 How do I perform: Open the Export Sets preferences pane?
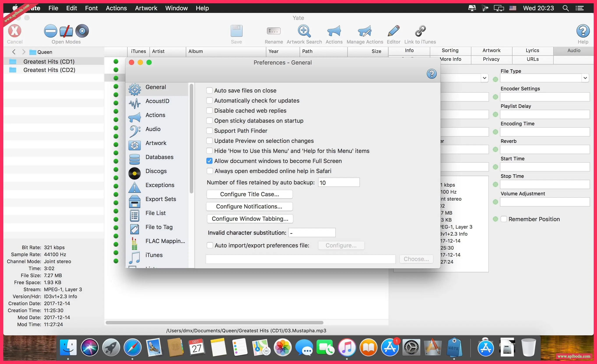[157, 201]
